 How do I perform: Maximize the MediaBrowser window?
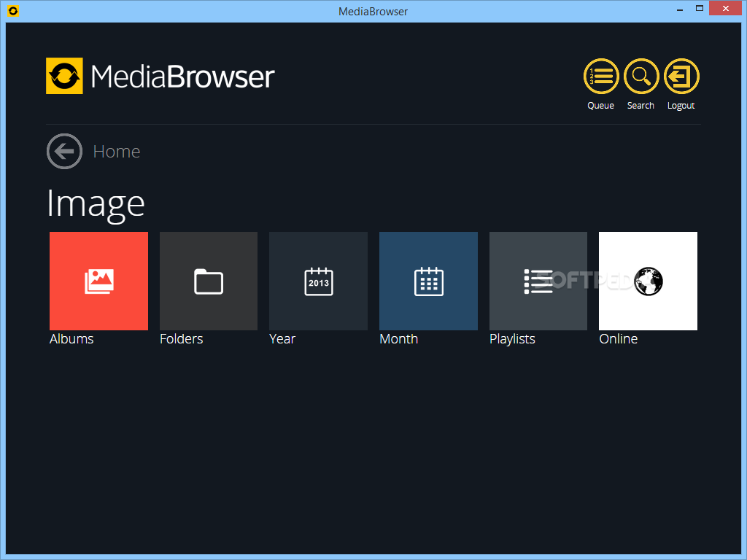pos(700,9)
